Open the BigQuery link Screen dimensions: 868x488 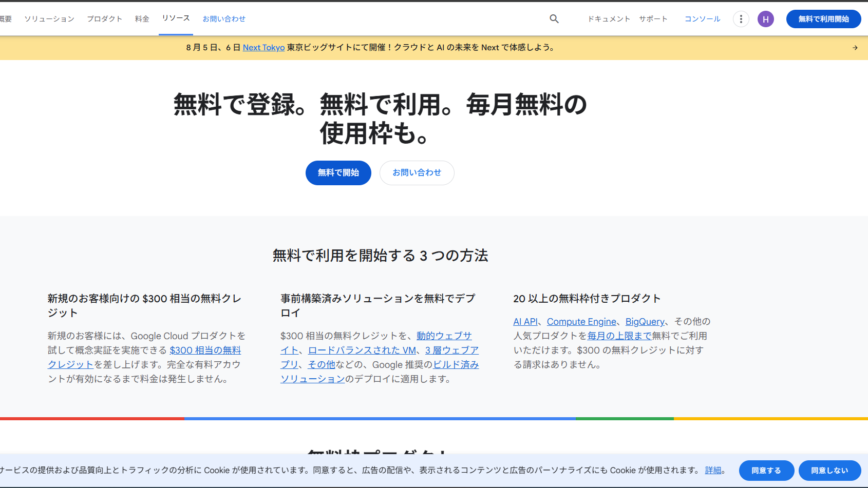pyautogui.click(x=645, y=322)
